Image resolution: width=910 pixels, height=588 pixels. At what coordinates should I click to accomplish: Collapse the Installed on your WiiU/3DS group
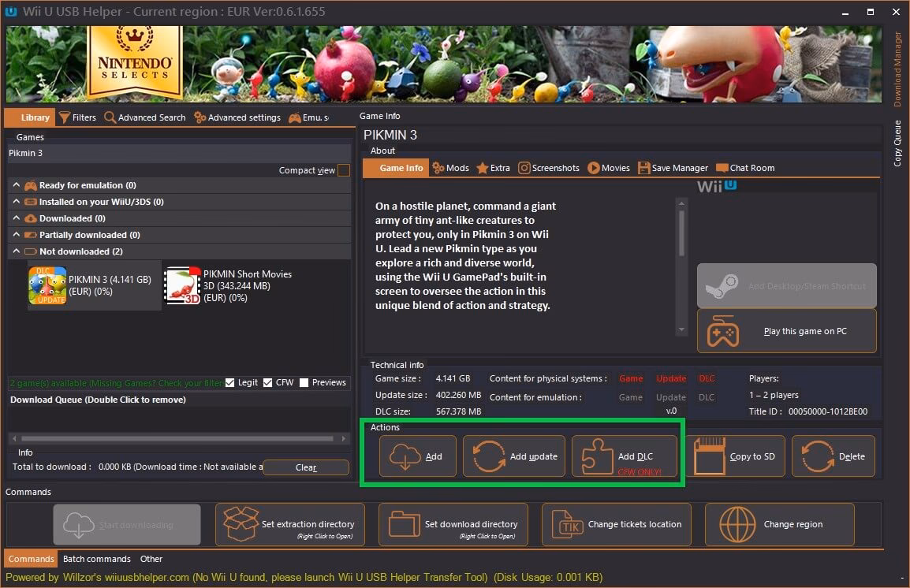pyautogui.click(x=17, y=201)
